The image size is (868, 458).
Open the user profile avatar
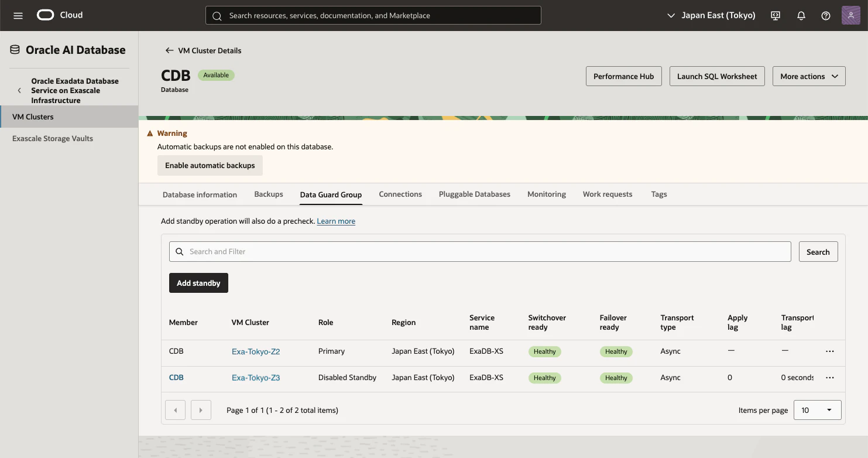click(850, 15)
